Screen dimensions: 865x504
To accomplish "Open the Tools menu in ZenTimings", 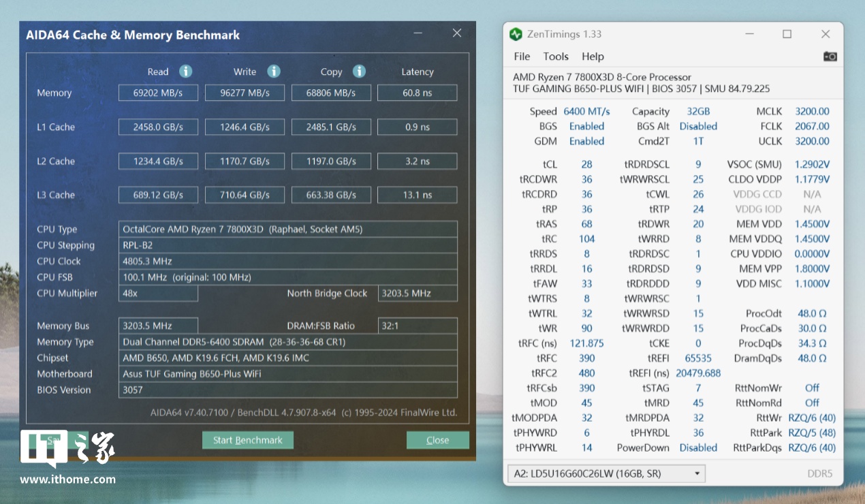I will [x=556, y=57].
